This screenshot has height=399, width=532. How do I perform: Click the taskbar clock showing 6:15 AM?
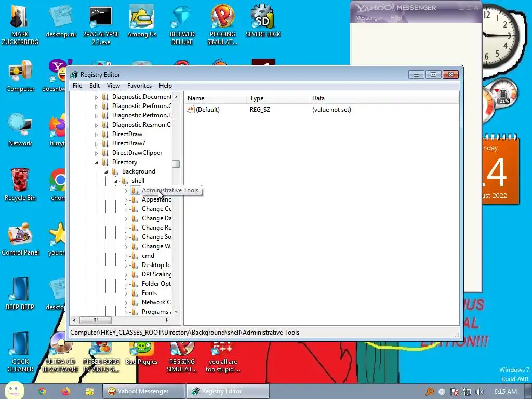tap(505, 392)
